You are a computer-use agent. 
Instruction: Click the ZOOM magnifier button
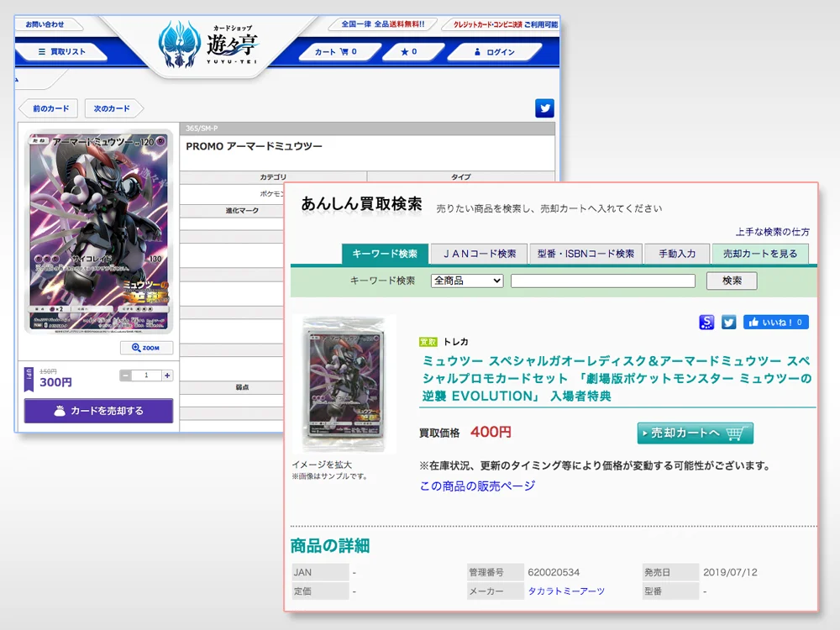click(146, 348)
